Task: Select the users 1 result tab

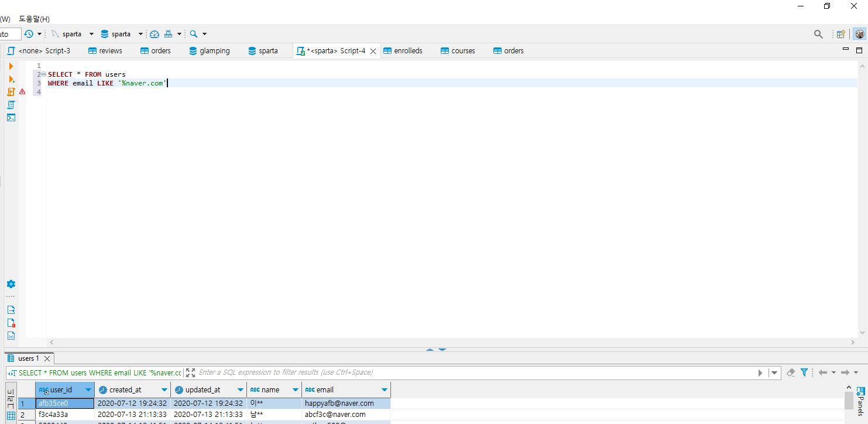Action: (29, 358)
